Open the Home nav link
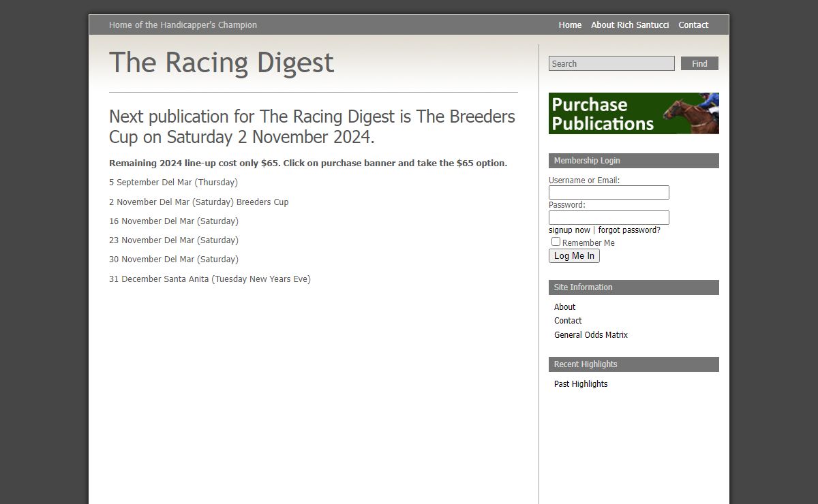Viewport: 818px width, 504px height. click(x=570, y=25)
